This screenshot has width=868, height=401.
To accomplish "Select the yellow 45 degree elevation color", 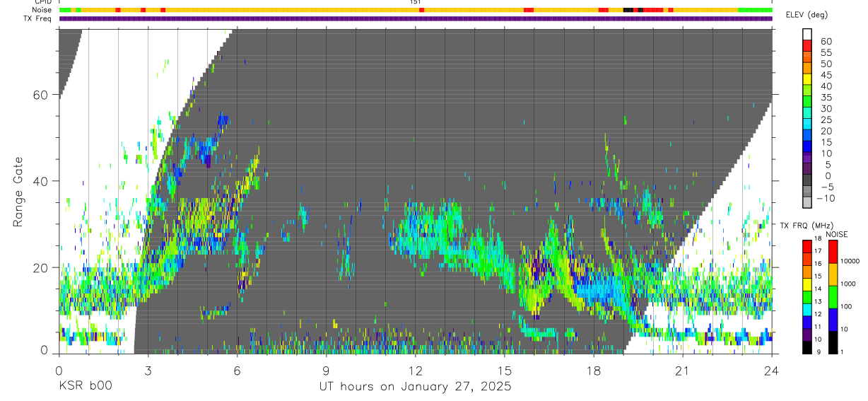I will 808,79.
